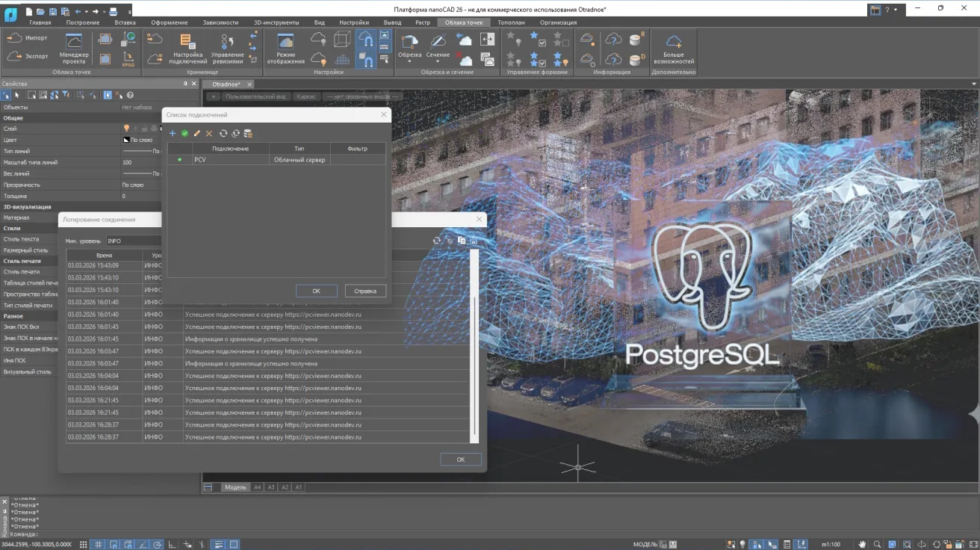This screenshot has height=550, width=980.
Task: Delete connection with the orange X icon
Action: pos(209,133)
